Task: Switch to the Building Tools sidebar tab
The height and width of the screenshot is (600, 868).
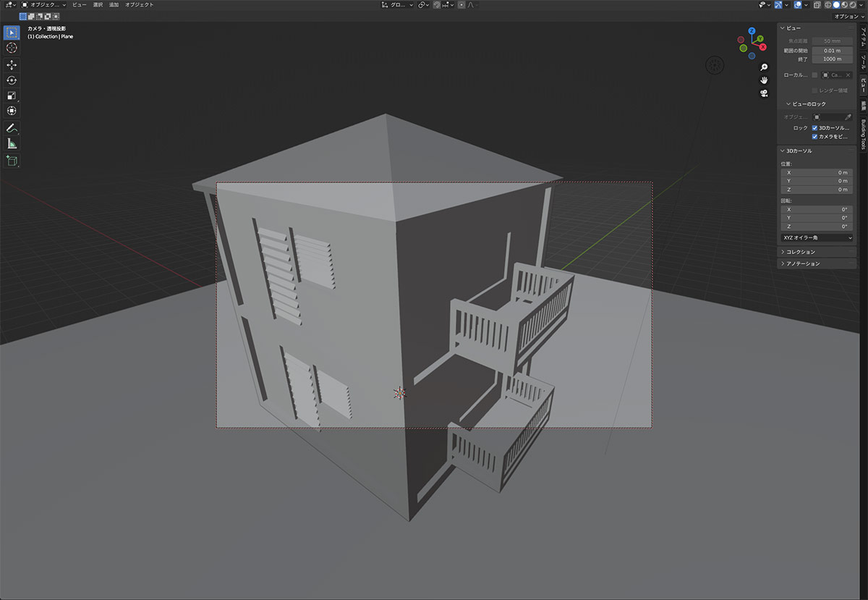Action: (x=862, y=134)
